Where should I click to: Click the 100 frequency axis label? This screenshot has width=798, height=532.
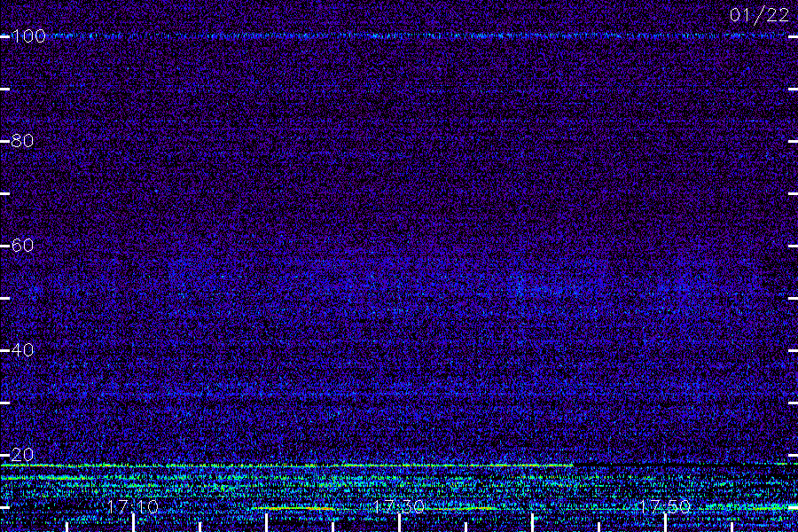click(x=28, y=36)
